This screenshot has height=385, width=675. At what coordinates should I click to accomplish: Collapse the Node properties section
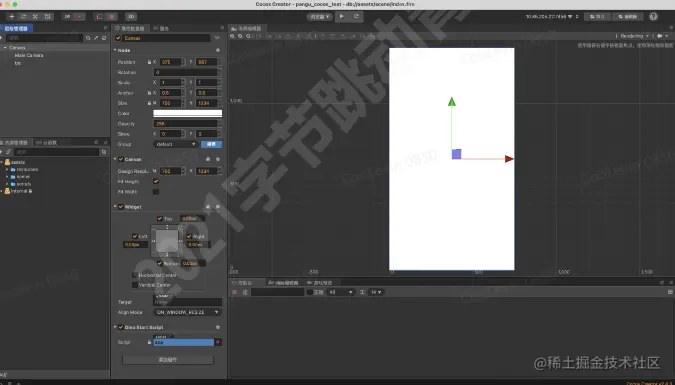[x=115, y=50]
